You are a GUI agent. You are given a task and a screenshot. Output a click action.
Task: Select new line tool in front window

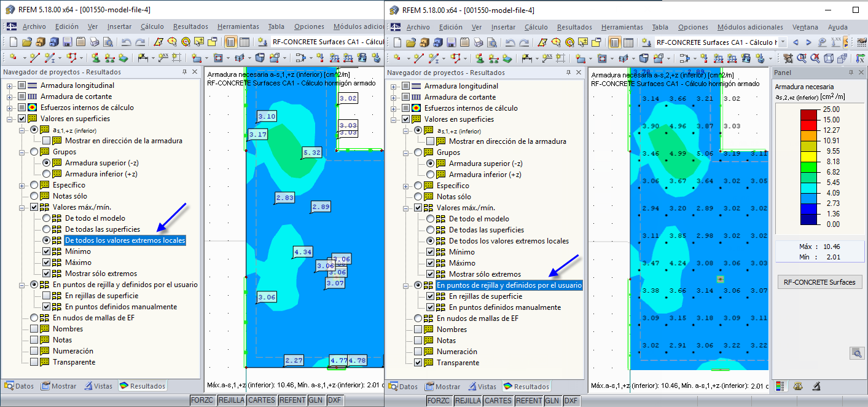point(418,58)
